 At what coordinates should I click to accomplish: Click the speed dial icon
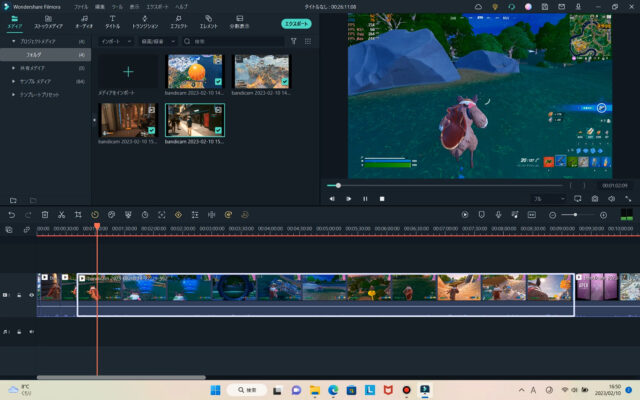point(95,215)
